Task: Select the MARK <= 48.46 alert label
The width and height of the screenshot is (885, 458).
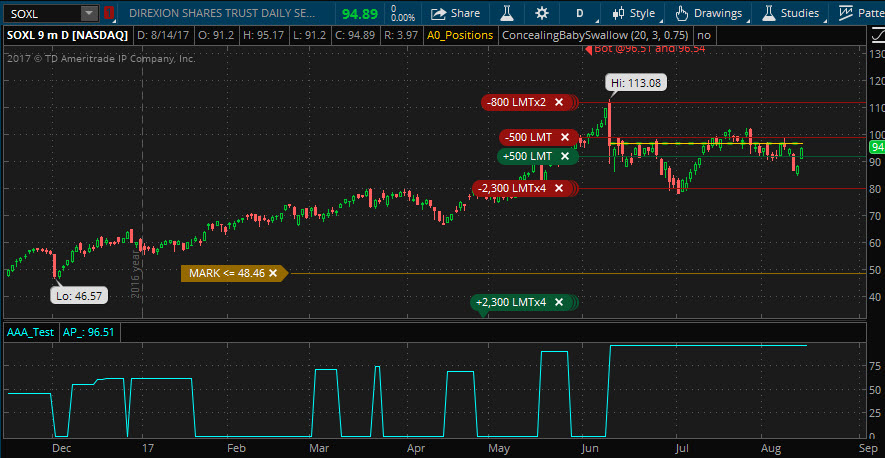Action: tap(227, 273)
